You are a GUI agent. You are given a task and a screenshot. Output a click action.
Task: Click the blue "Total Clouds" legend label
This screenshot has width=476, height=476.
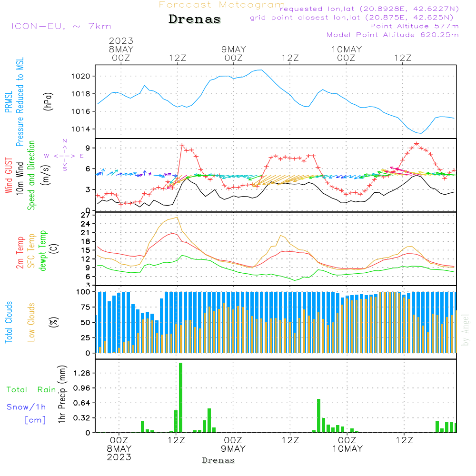[x=9, y=322]
